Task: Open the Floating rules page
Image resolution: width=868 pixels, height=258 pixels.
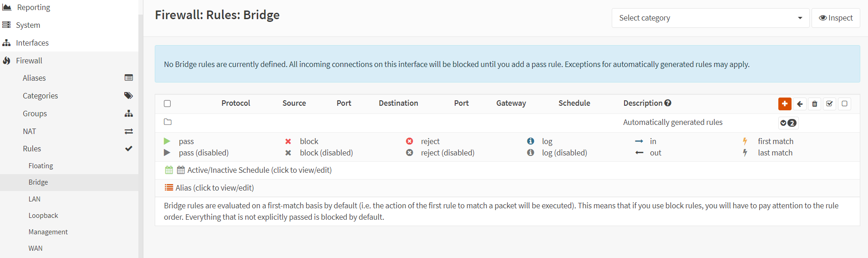Action: coord(41,166)
